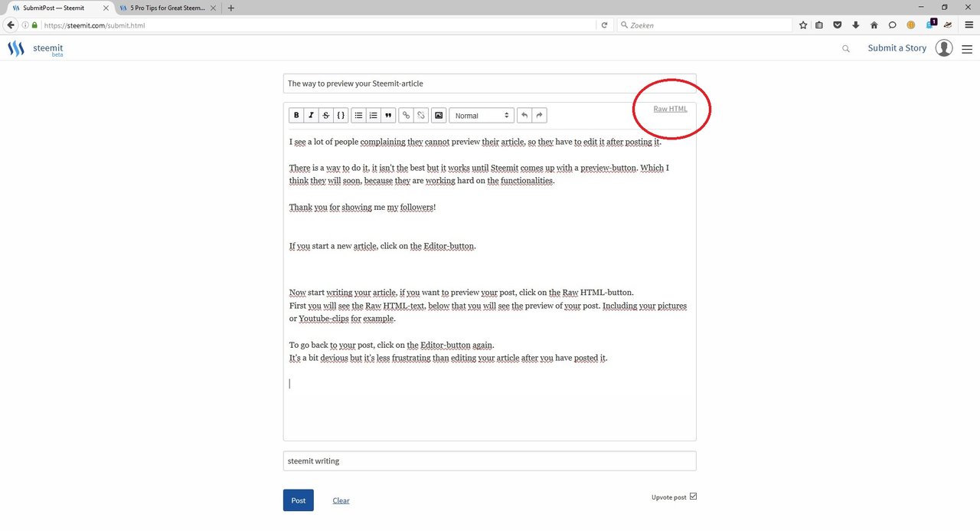Click the 'If you start a new article' line
This screenshot has width=980, height=531.
coord(383,246)
